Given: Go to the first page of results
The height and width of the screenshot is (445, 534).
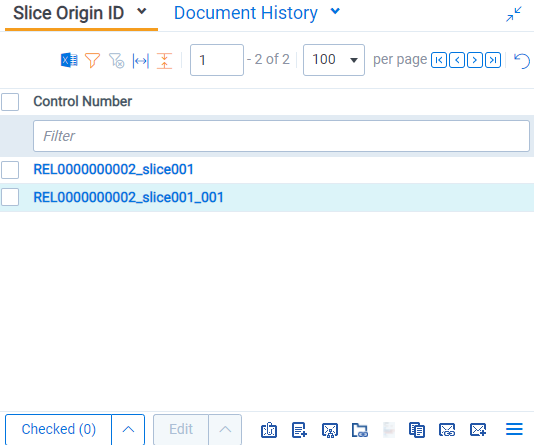Looking at the screenshot, I should coord(439,60).
